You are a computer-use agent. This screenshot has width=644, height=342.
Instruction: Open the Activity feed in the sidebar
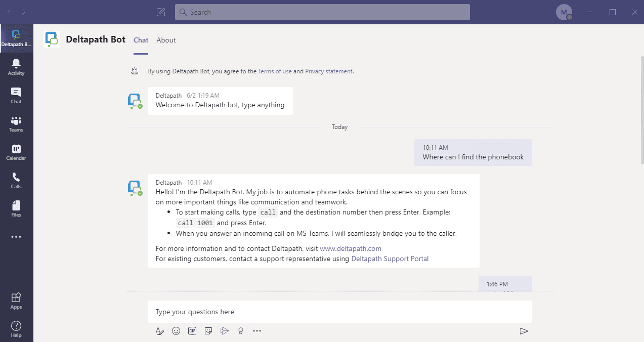(x=16, y=66)
